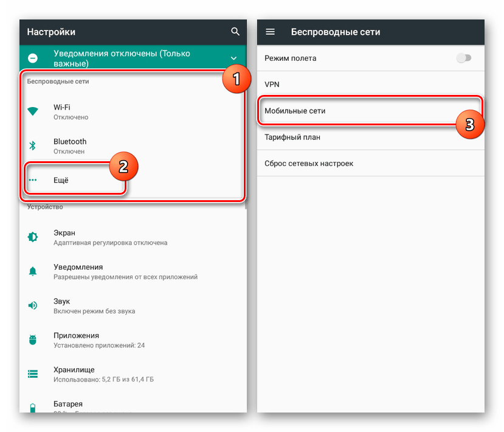This screenshot has width=504, height=432.
Task: Open the Батарея battery settings
Action: coord(133,402)
